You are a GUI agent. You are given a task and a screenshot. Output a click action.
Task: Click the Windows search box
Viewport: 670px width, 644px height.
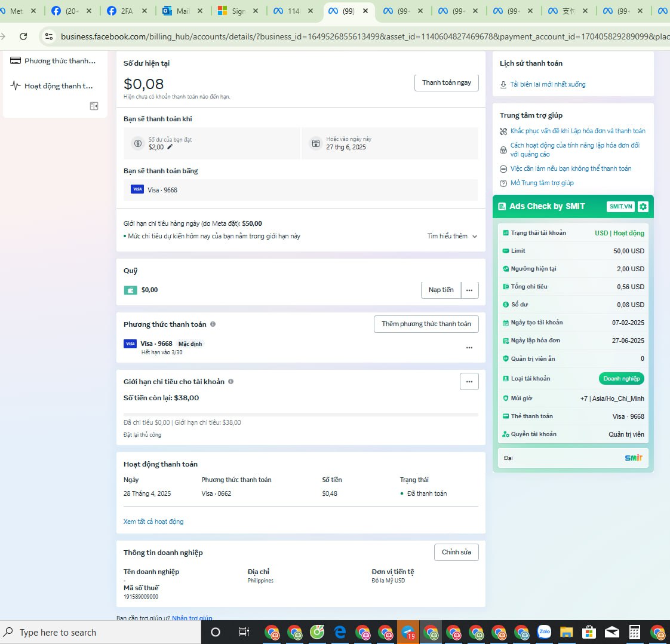click(100, 632)
